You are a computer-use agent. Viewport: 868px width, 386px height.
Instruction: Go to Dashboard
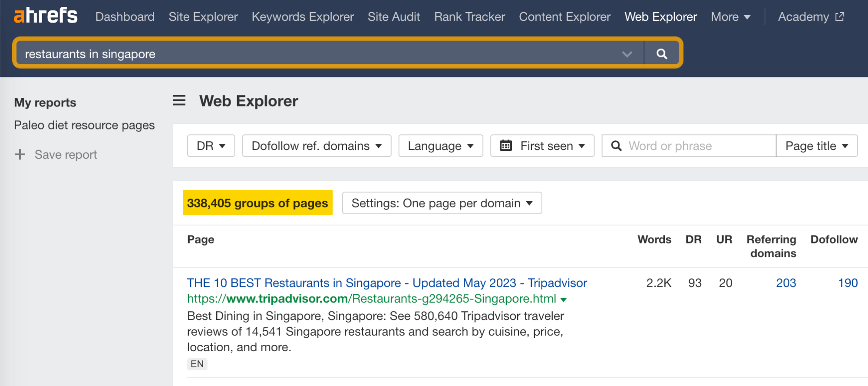tap(125, 17)
